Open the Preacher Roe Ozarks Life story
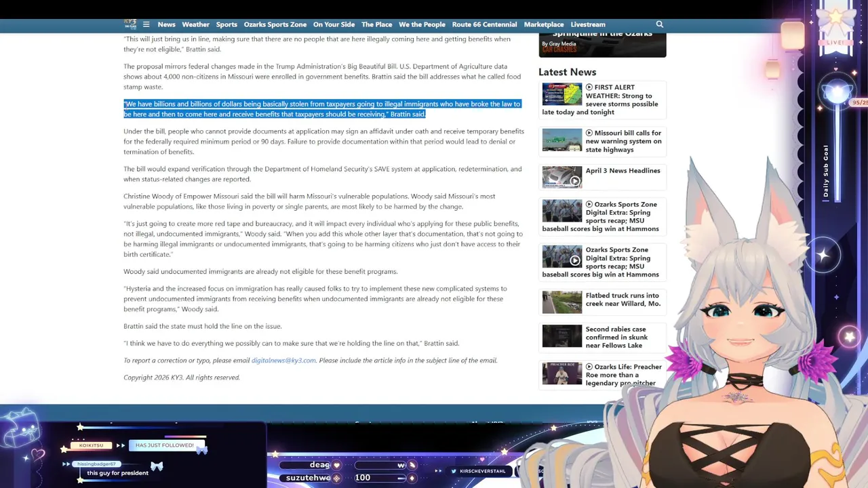Viewport: 868px width, 488px height. [x=623, y=375]
